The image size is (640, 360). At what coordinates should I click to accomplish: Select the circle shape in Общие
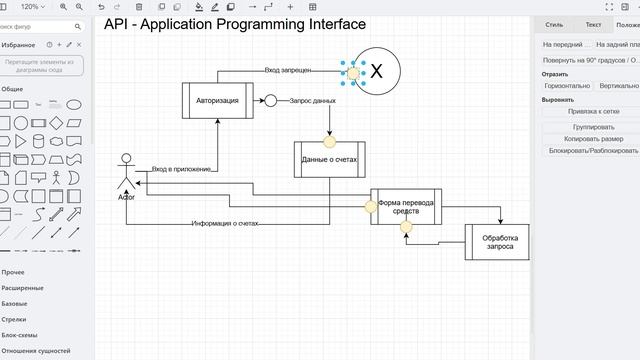[x=21, y=123]
